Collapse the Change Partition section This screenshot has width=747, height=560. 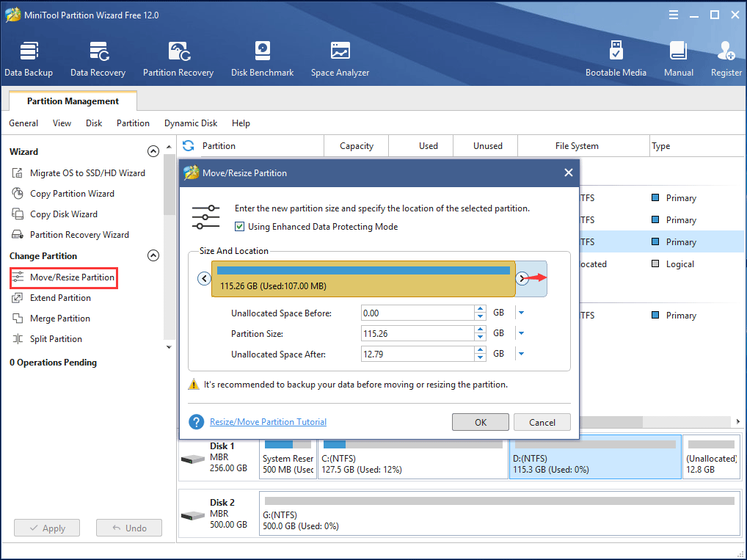[153, 255]
